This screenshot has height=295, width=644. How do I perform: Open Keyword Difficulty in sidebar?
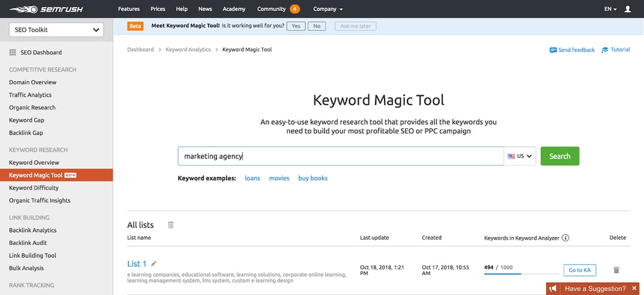click(x=33, y=188)
